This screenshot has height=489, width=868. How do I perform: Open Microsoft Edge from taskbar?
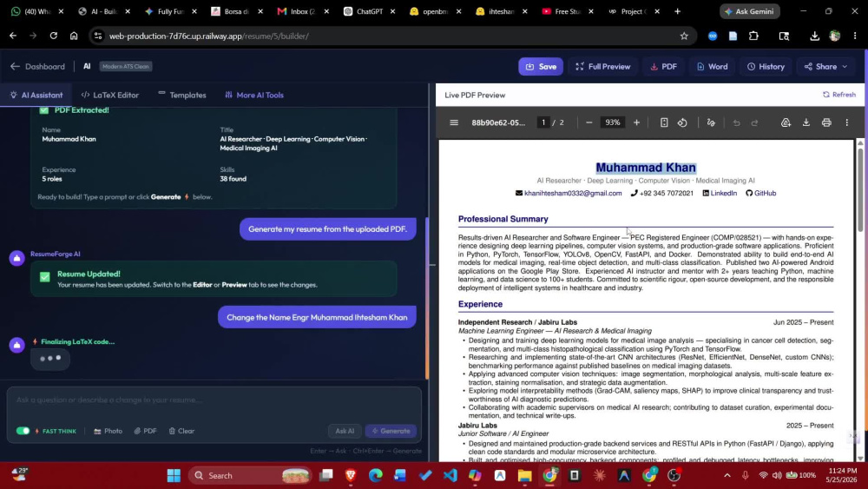click(x=375, y=476)
